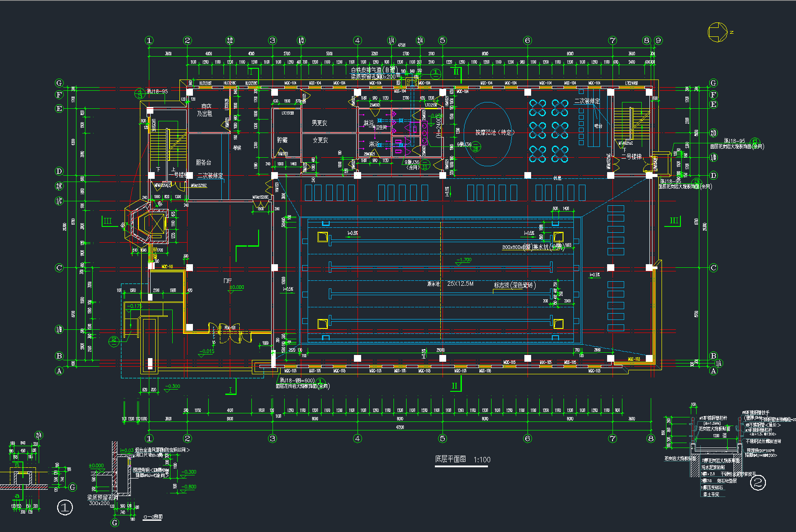Screen dimensions: 796x532
Task: Select the window tag LT024060
Action: point(631,83)
